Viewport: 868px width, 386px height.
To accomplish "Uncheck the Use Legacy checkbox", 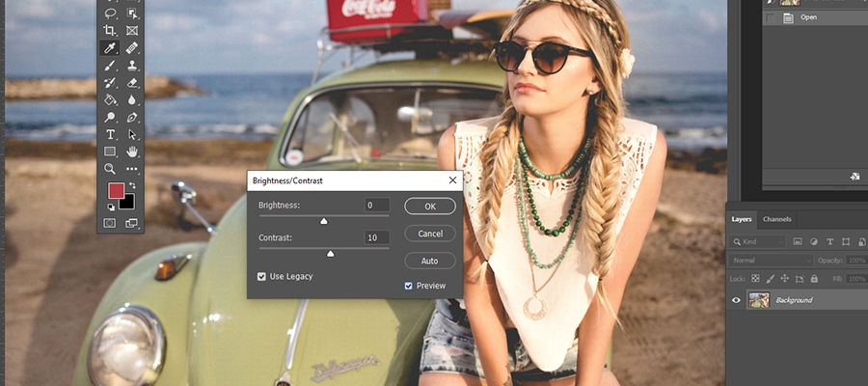I will (261, 276).
